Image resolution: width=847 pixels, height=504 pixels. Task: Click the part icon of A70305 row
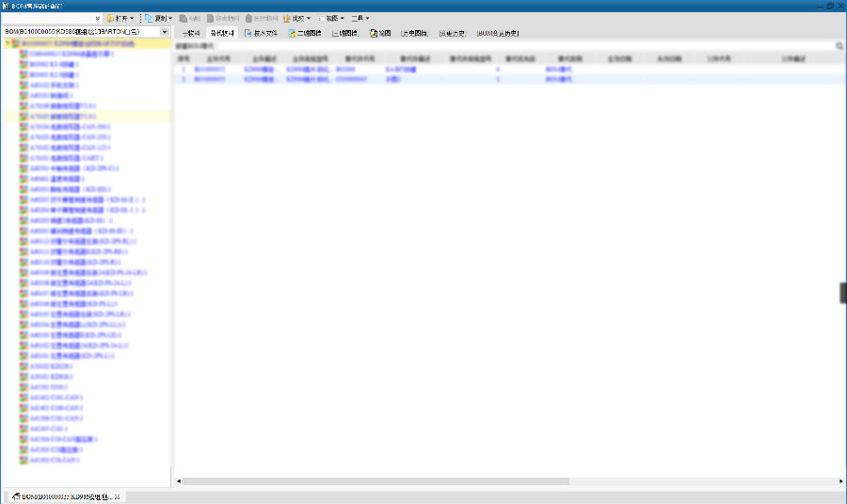(x=24, y=117)
